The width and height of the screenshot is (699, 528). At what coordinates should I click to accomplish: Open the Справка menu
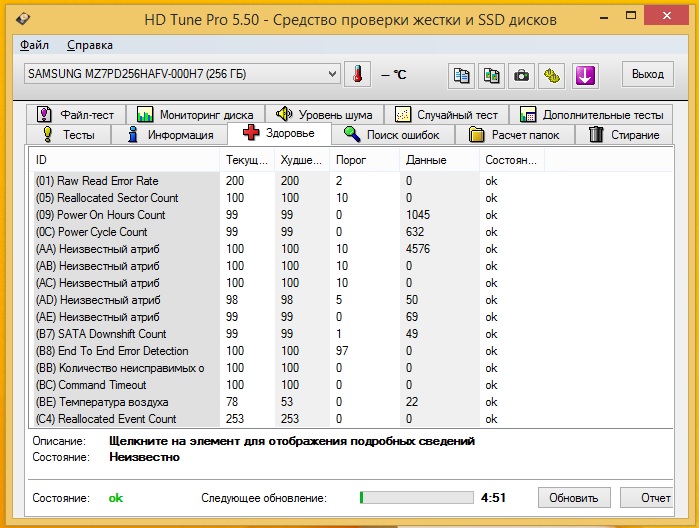[90, 45]
